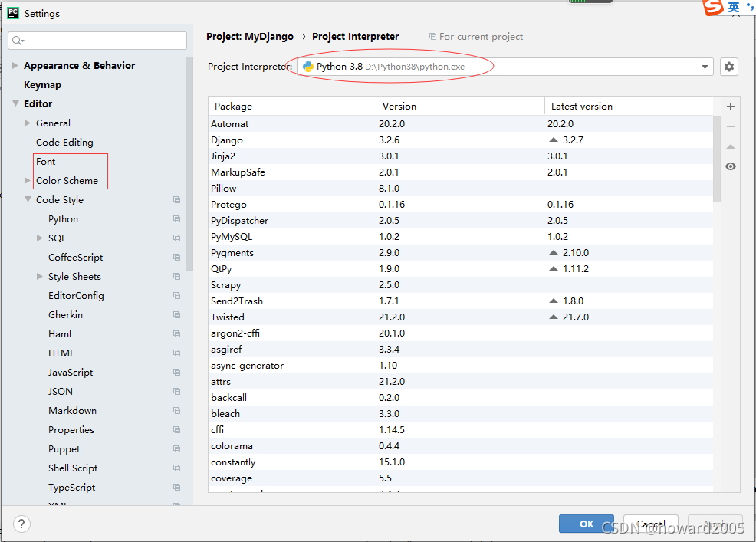Click the search magnifier icon in settings
The width and height of the screenshot is (756, 542).
pyautogui.click(x=18, y=41)
